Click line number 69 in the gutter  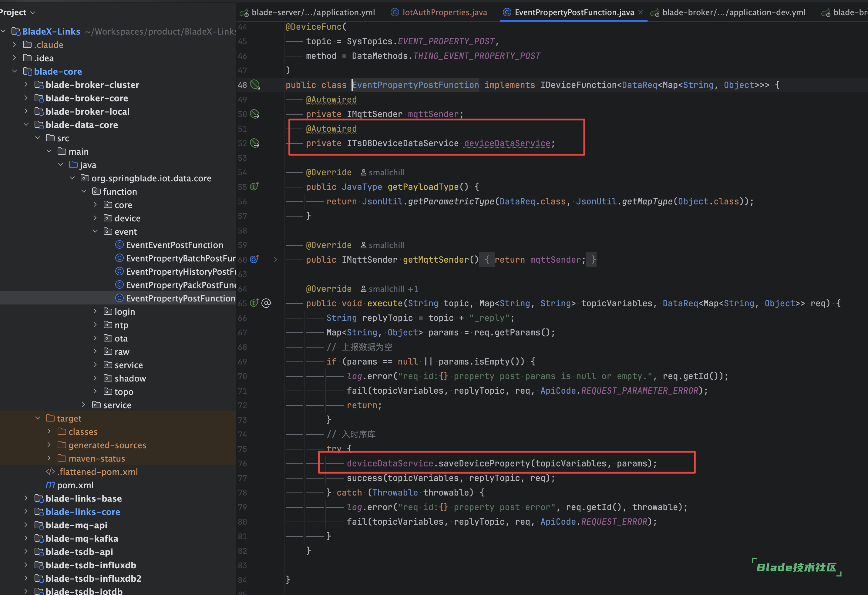[242, 361]
